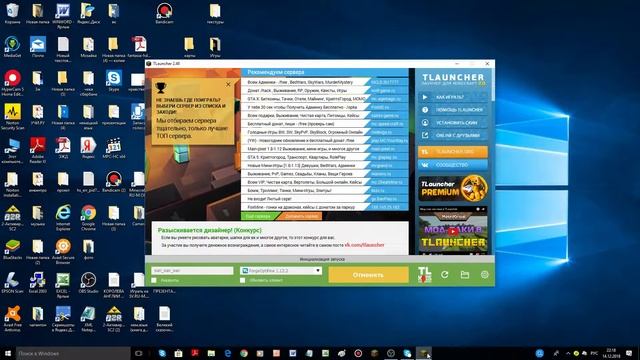Close the yellow trophy tip popup
The image size is (640, 360).
[x=228, y=84]
